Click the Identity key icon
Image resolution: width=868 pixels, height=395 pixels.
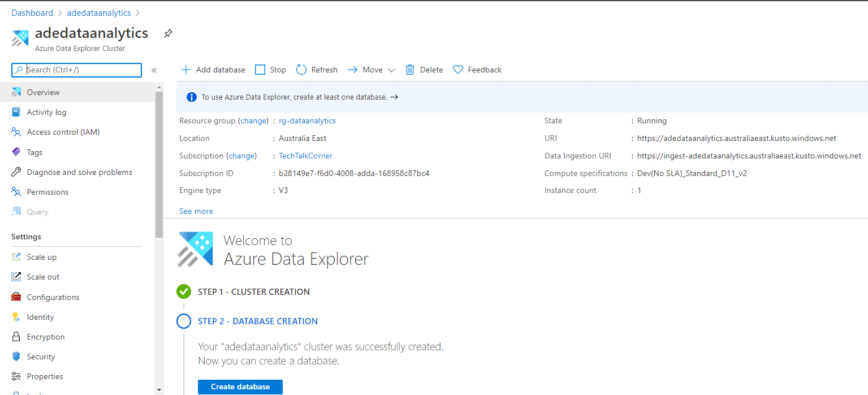[16, 317]
